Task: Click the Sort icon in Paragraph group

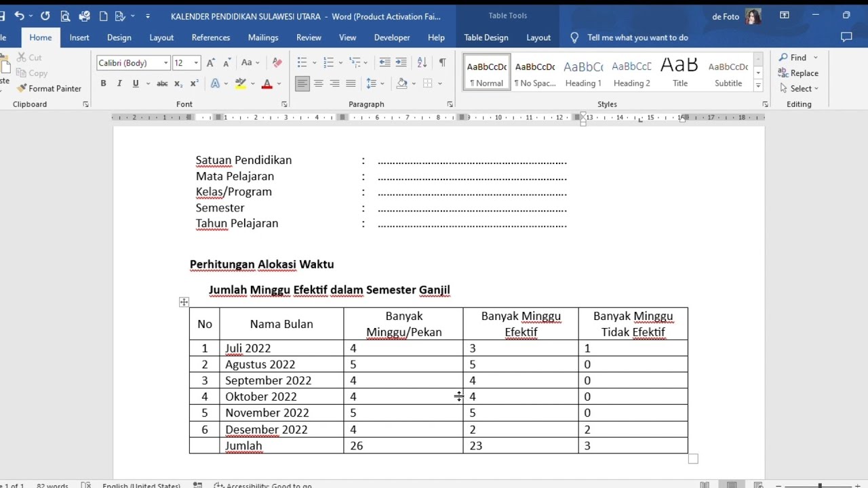Action: (422, 62)
